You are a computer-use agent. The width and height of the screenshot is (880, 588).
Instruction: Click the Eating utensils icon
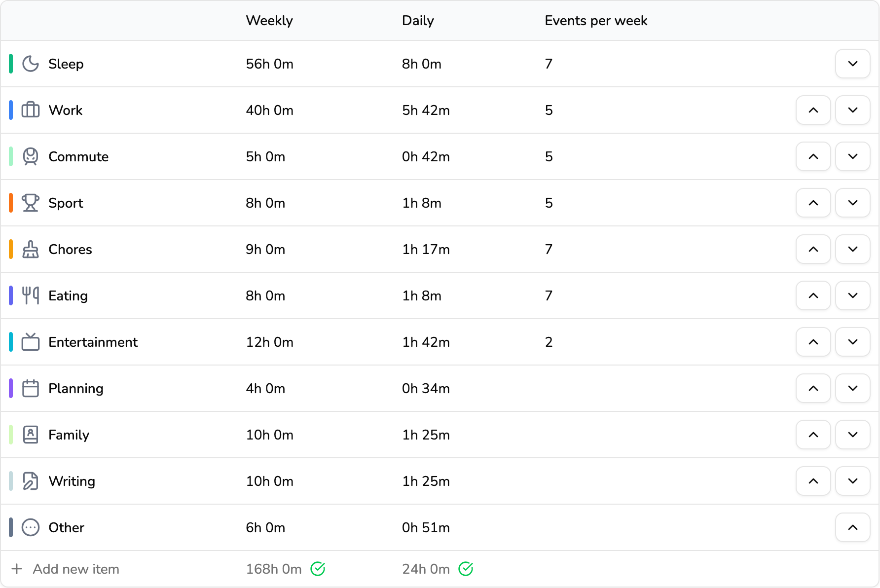tap(30, 295)
